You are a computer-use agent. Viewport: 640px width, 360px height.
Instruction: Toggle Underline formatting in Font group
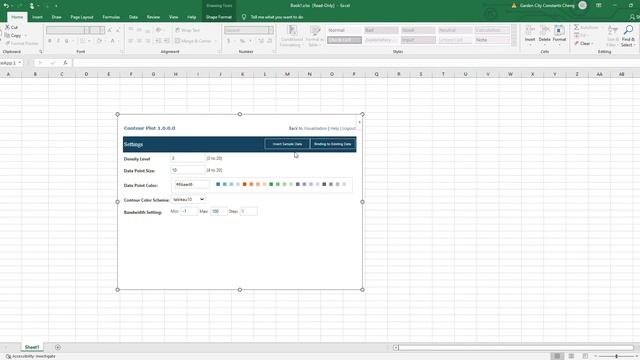67,41
